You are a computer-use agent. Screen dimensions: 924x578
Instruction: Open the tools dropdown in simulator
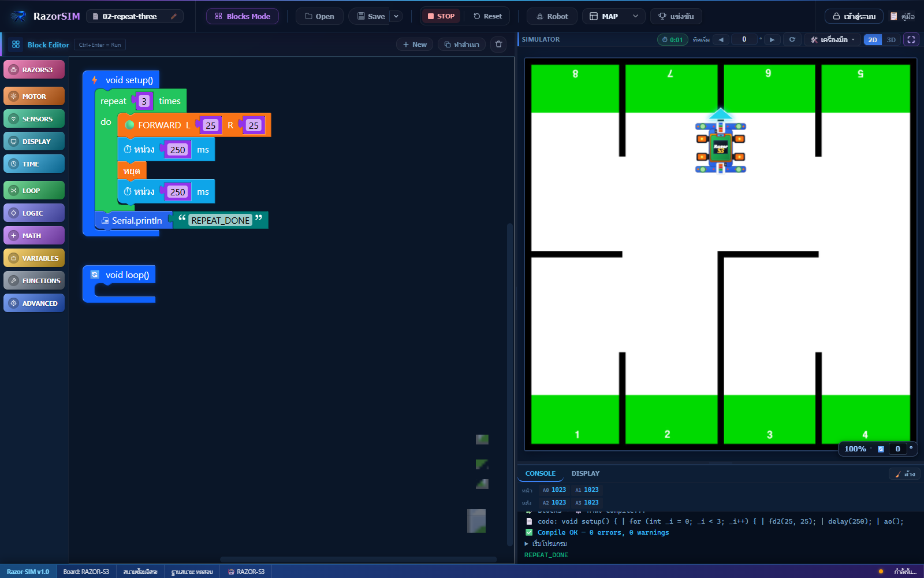(832, 40)
